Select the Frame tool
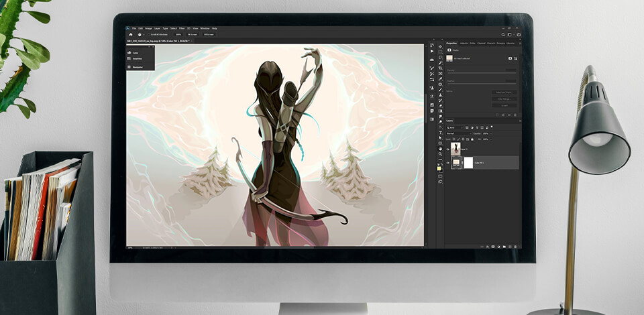This screenshot has width=644, height=315. tap(440, 74)
